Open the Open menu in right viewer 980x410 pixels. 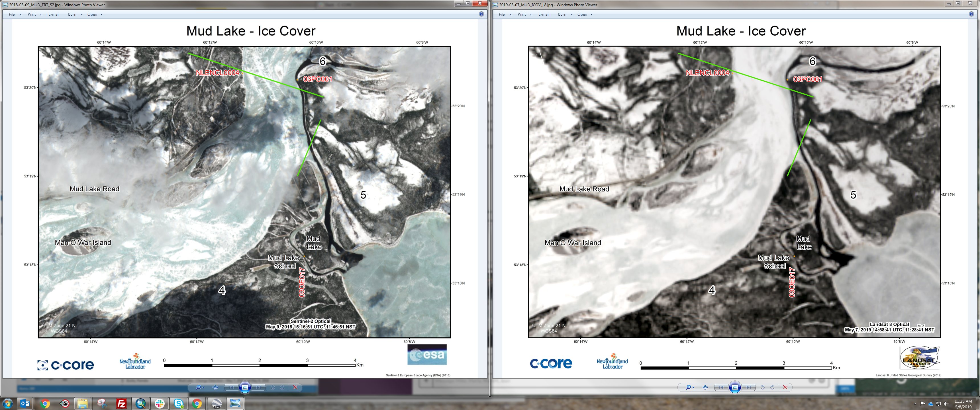point(582,15)
